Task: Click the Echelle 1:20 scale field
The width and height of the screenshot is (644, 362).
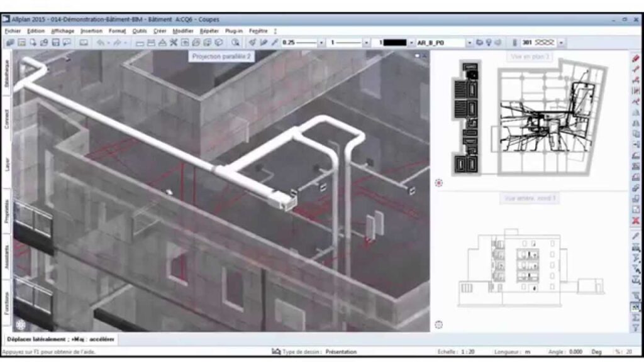Action: [466, 352]
